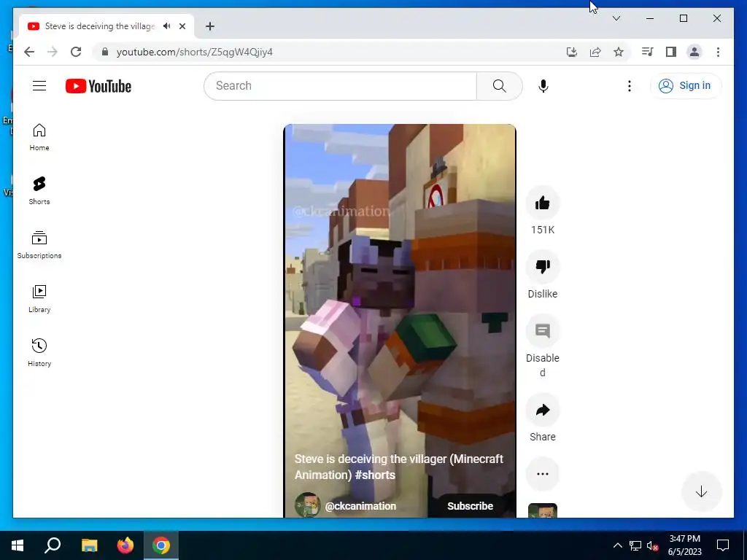
Task: Open a new browser tab
Action: tap(209, 26)
